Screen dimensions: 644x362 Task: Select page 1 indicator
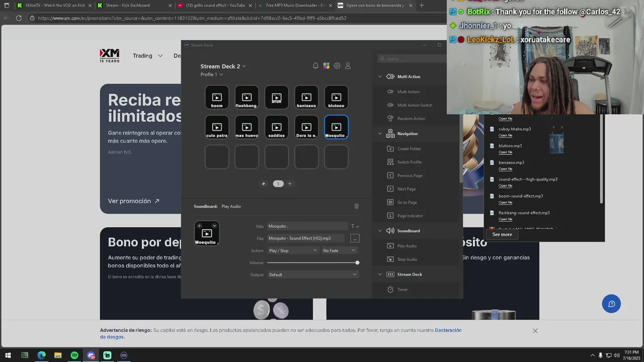(x=278, y=184)
